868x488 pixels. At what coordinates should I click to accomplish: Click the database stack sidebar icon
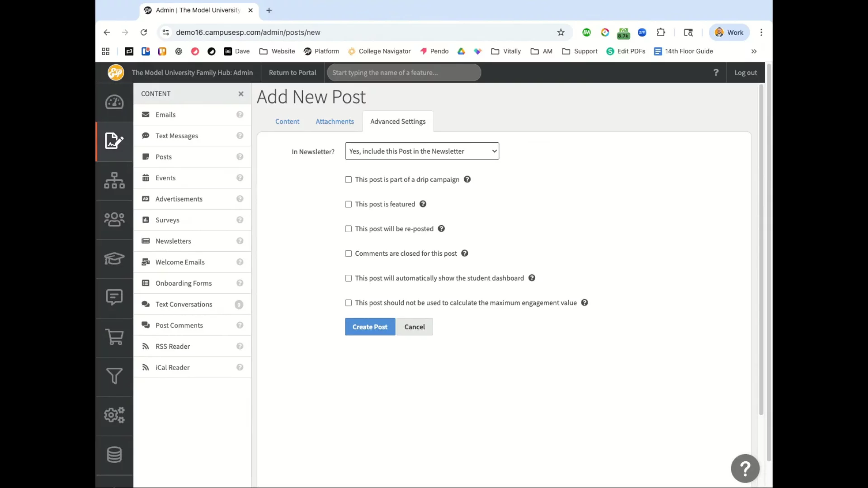(114, 455)
